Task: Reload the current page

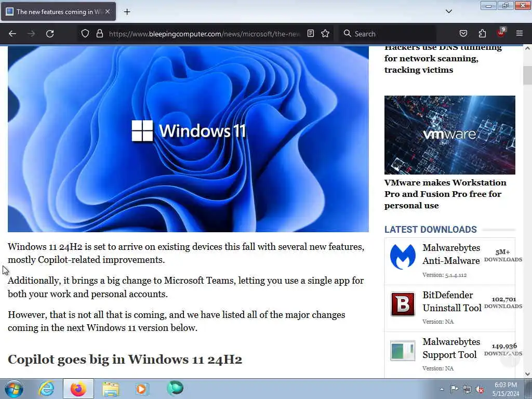Action: pos(50,34)
